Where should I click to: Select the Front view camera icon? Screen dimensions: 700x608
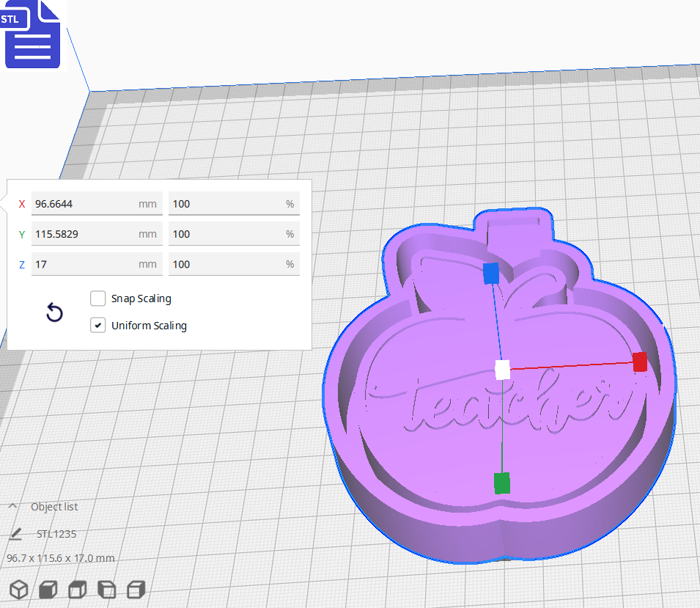coord(48,590)
